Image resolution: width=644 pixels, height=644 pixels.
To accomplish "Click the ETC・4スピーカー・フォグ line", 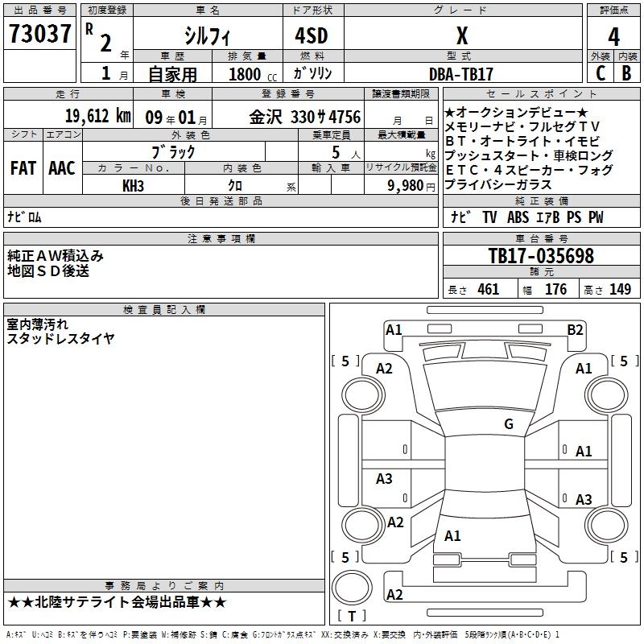I will click(529, 170).
